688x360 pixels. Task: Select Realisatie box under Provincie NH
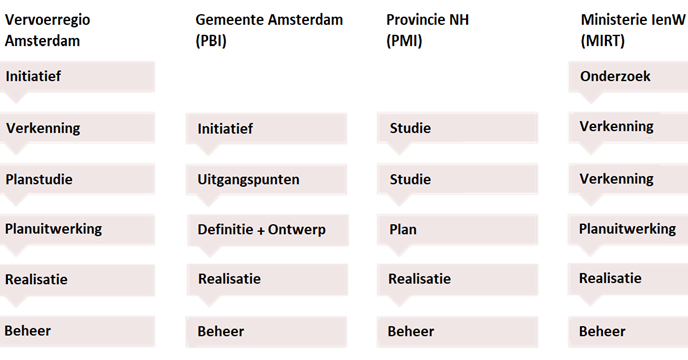pos(458,279)
